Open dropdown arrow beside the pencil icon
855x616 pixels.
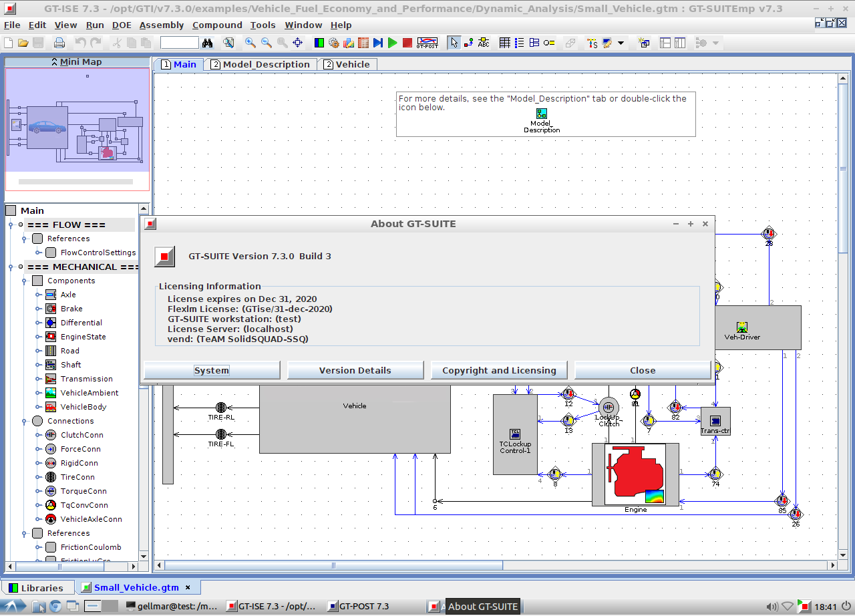tap(621, 43)
